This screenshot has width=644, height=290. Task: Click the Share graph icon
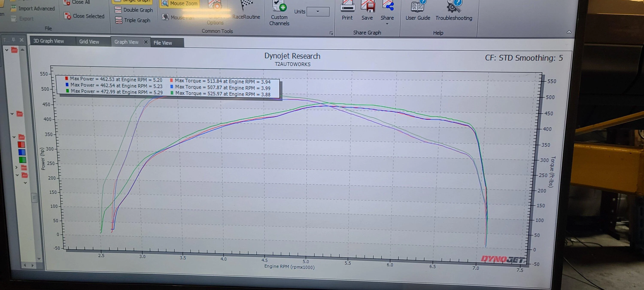click(387, 6)
